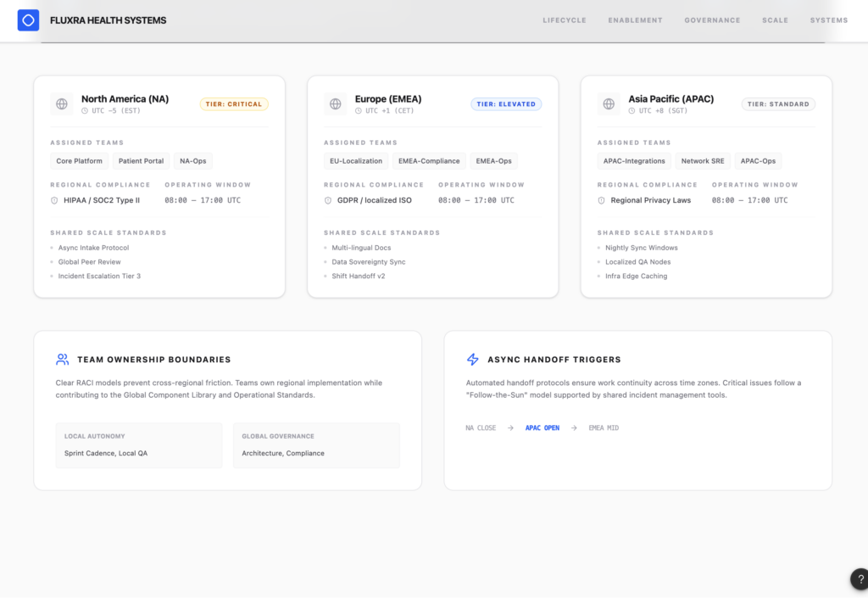
Task: Click the clock icon beside UTC -5 (EST)
Action: point(85,111)
